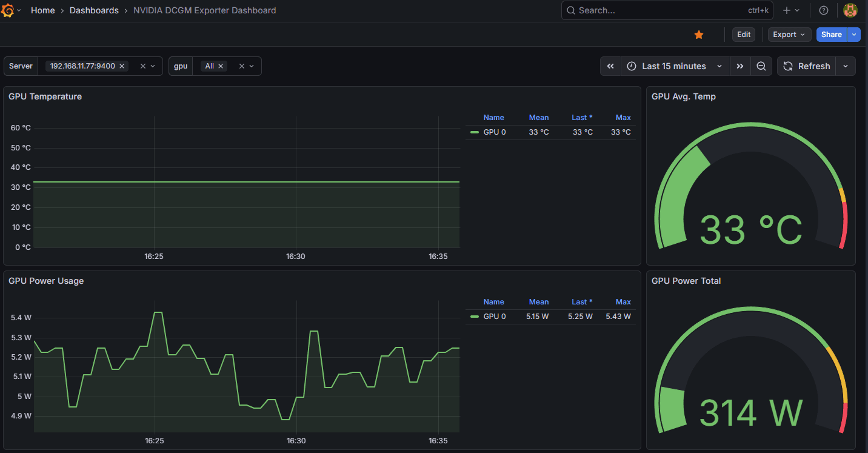This screenshot has height=453, width=868.
Task: Toggle GPU 0 series in Power Usage legend
Action: 495,317
